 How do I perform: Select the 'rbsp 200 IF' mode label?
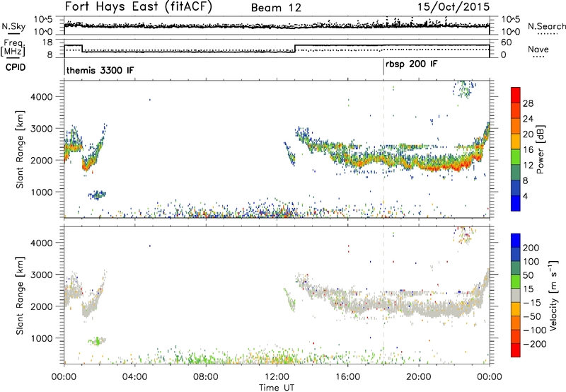[x=412, y=64]
